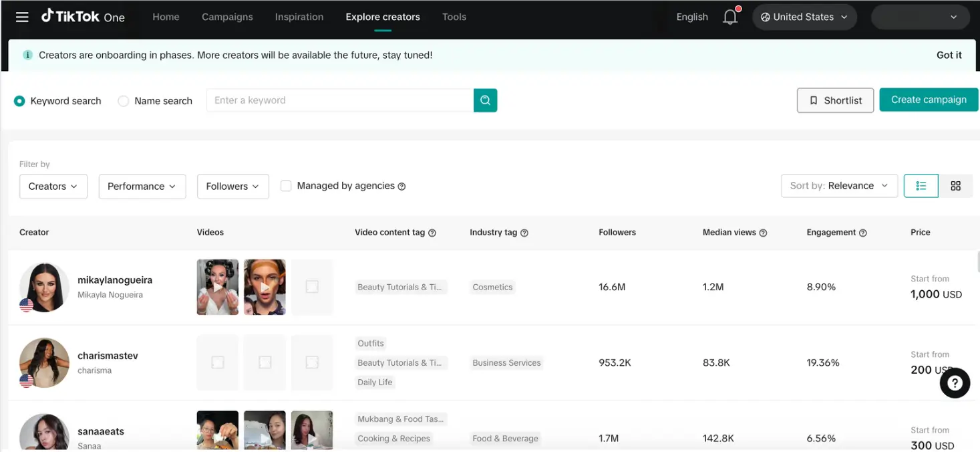
Task: Show info for Median views column
Action: 763,233
